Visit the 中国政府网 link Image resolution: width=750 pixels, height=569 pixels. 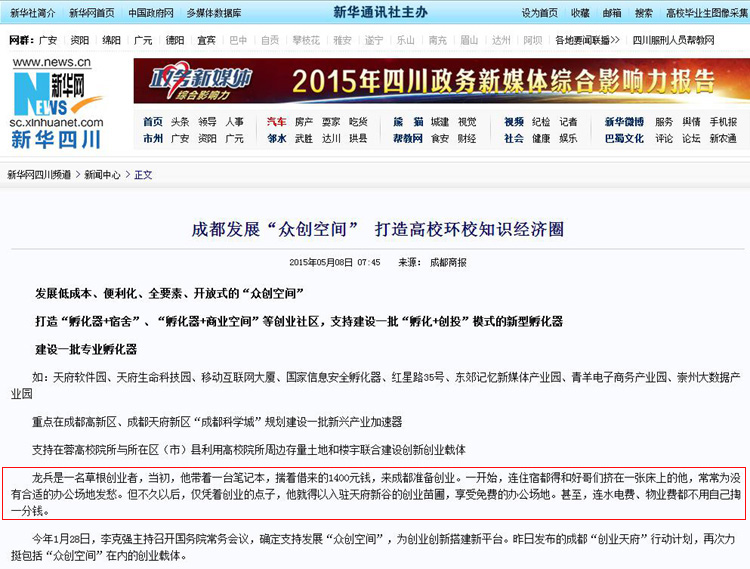click(x=151, y=13)
